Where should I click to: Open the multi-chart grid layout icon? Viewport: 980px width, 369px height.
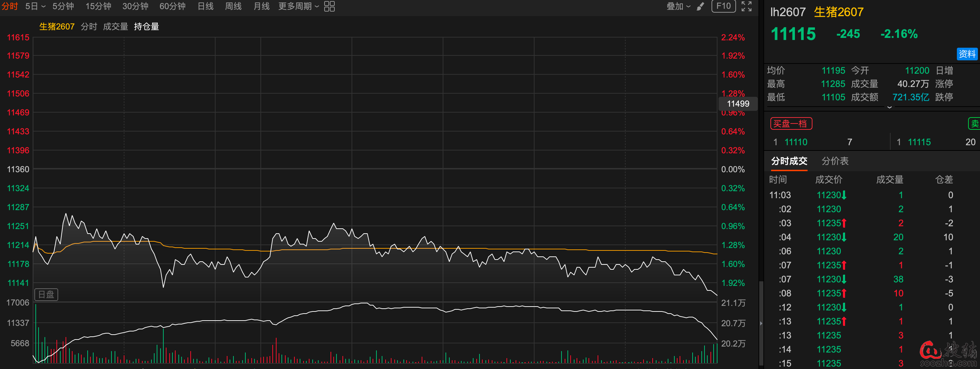(x=329, y=6)
